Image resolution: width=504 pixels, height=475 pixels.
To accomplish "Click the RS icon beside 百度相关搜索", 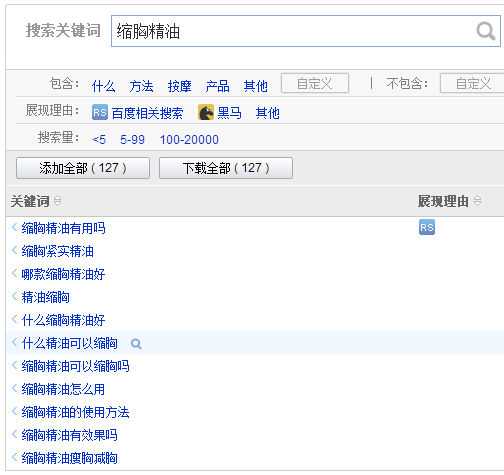I will [x=100, y=112].
